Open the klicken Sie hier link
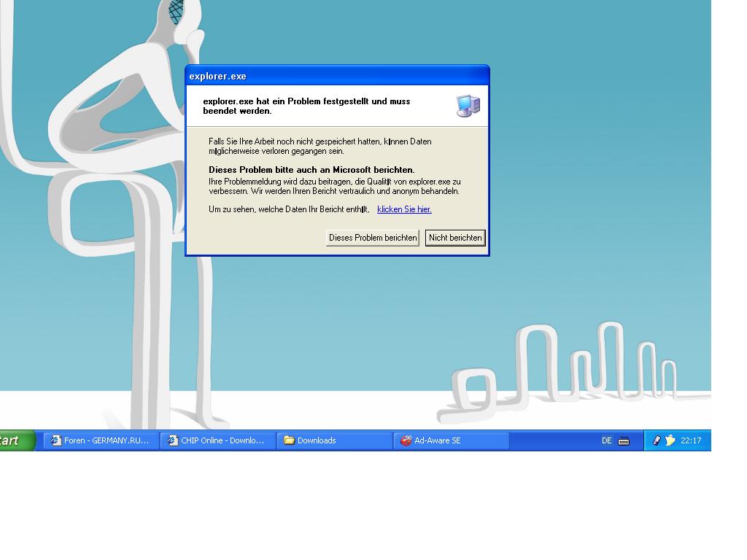The height and width of the screenshot is (560, 747). pyautogui.click(x=404, y=209)
